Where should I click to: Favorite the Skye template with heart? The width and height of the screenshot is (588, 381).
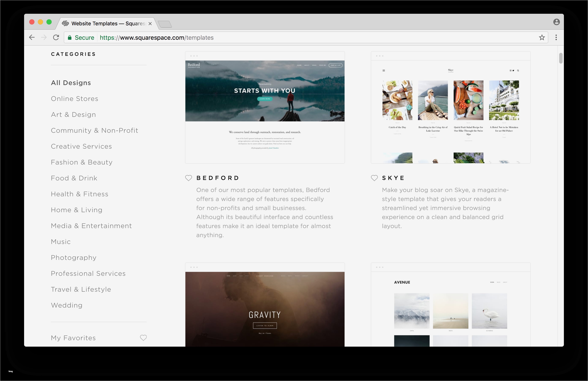pos(374,178)
